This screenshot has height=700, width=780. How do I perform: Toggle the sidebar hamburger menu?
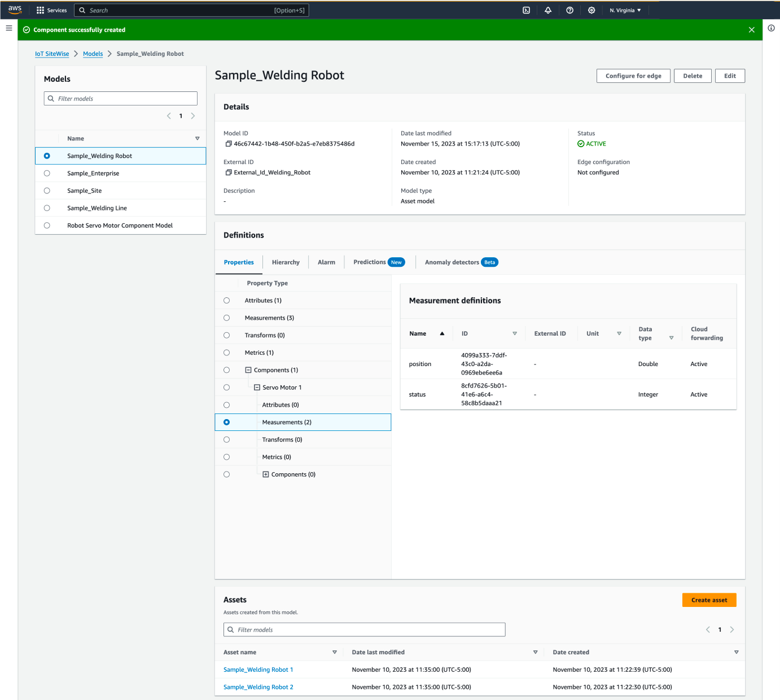tap(8, 28)
